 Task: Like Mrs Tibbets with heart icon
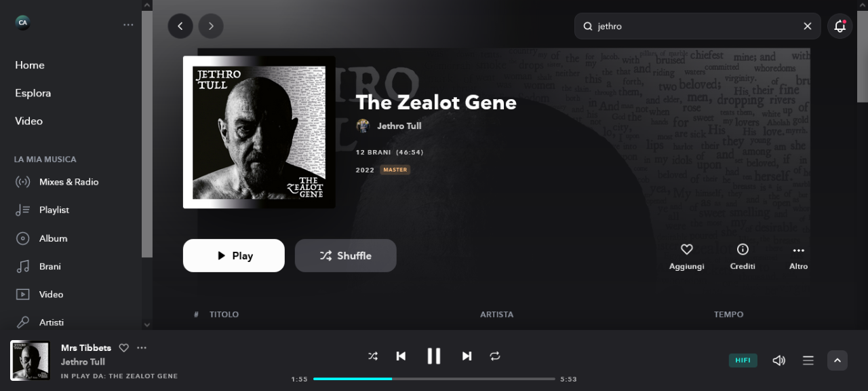[123, 348]
